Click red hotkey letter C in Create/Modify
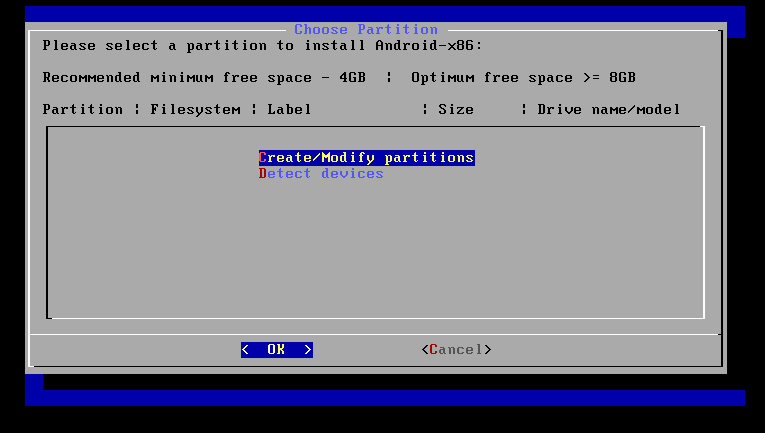This screenshot has height=433, width=765. click(x=262, y=157)
